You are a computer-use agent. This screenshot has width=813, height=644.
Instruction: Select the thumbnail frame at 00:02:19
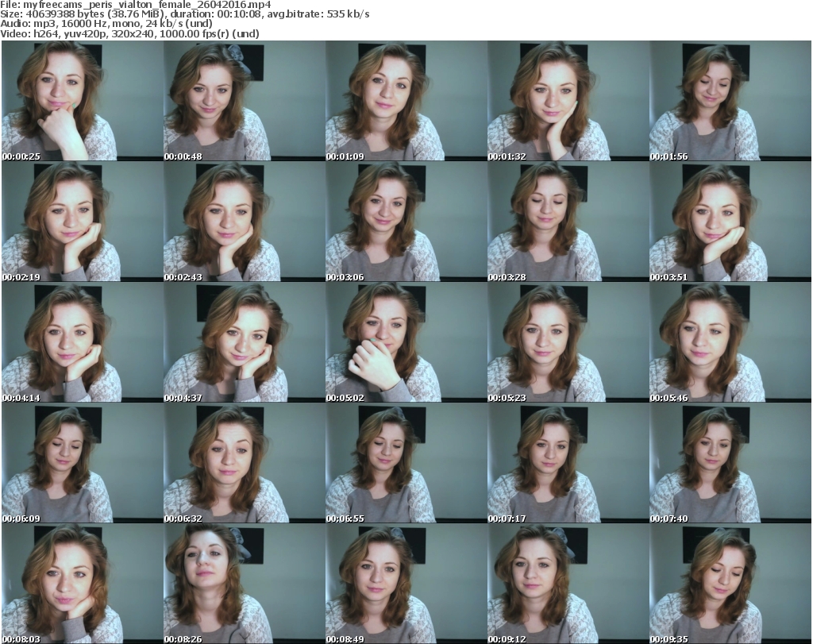(83, 222)
